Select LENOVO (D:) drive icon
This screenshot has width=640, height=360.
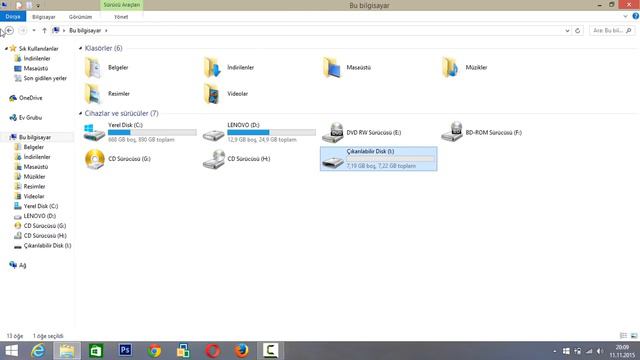[x=213, y=134]
